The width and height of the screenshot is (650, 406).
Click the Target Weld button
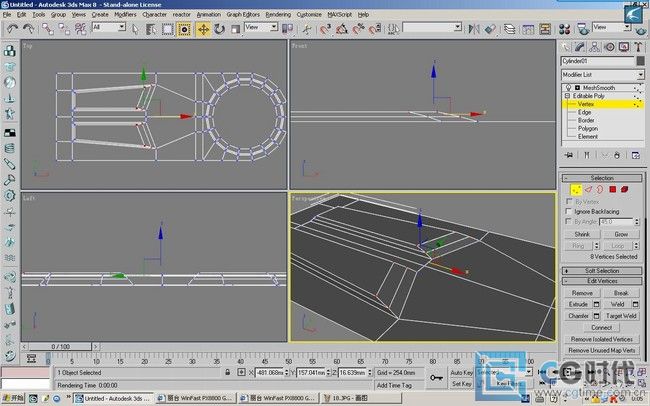point(621,316)
